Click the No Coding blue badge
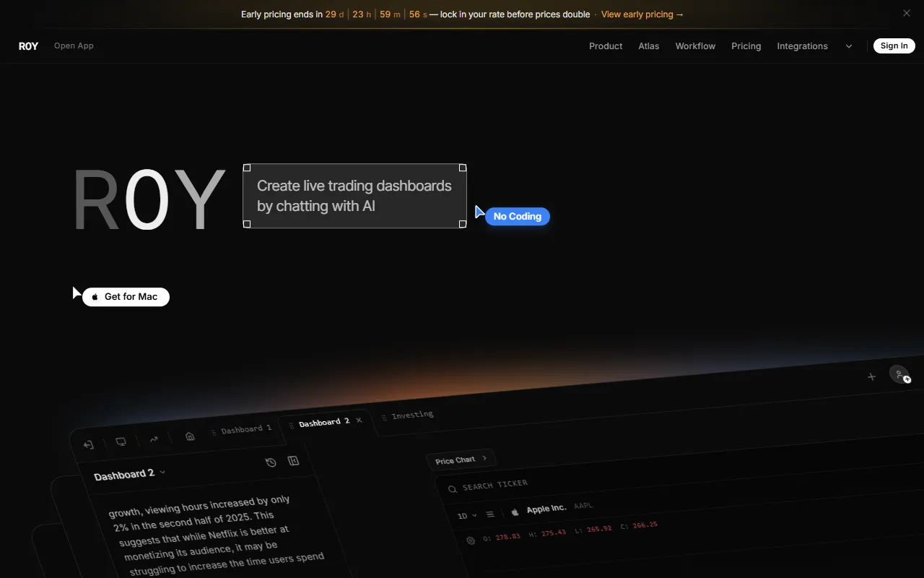 518,217
